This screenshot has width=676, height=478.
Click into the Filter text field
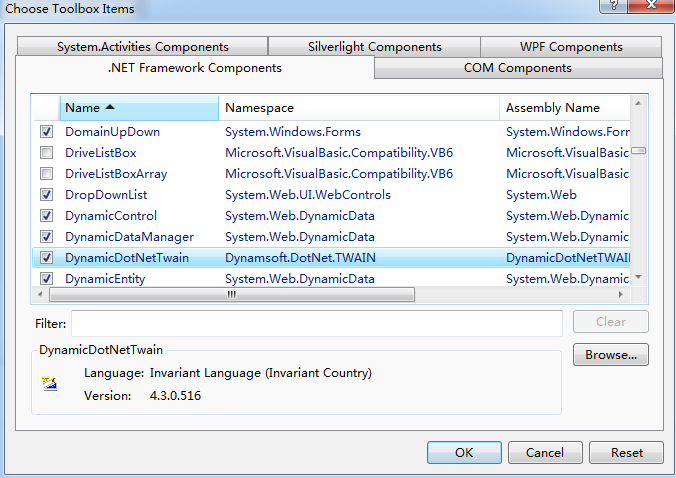click(316, 324)
